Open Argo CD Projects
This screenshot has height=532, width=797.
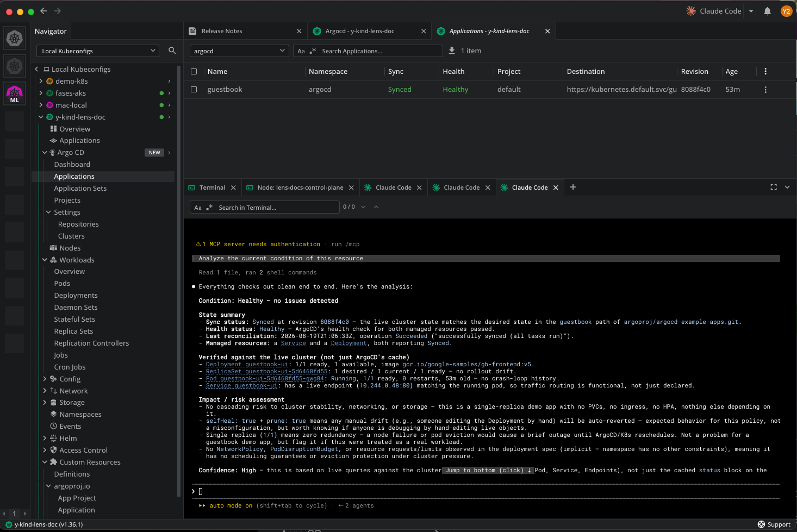(x=67, y=200)
